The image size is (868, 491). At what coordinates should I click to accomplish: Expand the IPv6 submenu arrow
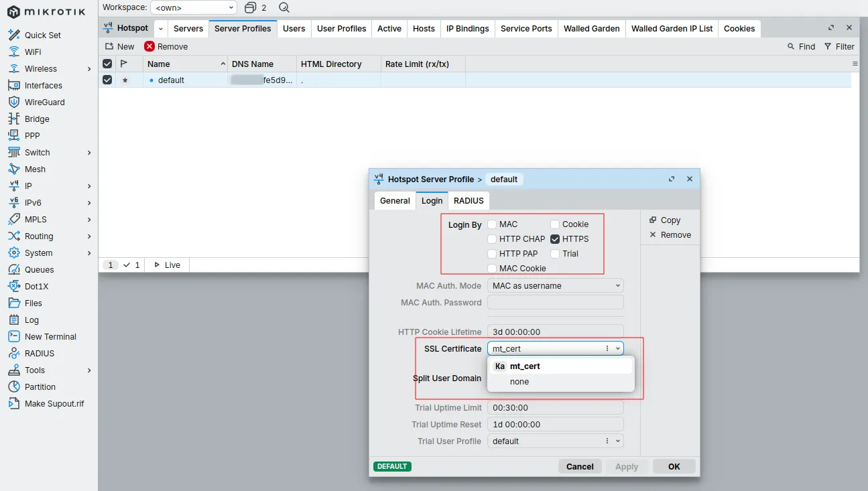[89, 203]
